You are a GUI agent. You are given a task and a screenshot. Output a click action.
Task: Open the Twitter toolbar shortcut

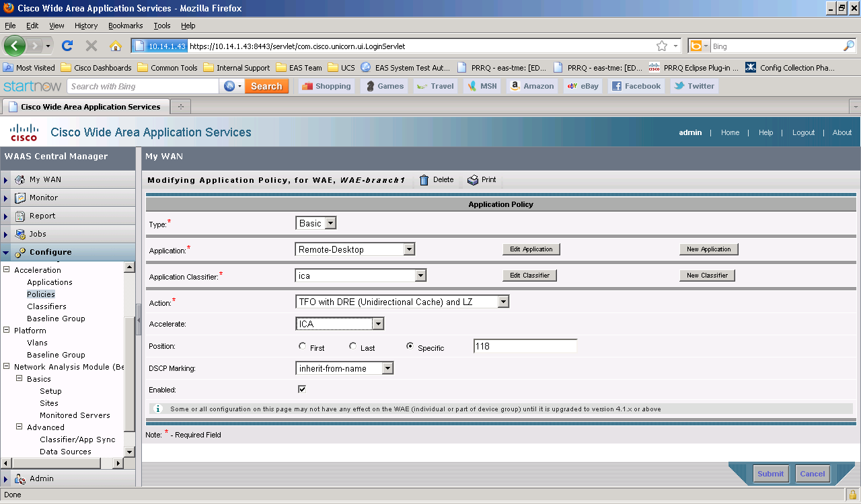pos(694,86)
